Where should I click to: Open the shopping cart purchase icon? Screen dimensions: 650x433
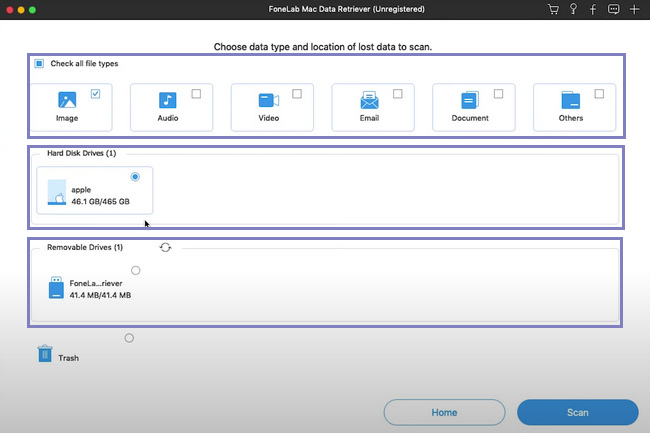click(x=553, y=9)
